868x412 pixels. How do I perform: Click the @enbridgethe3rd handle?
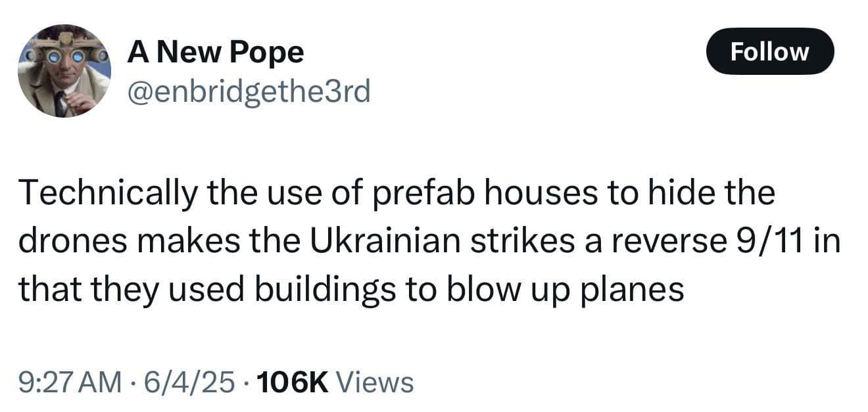[250, 92]
